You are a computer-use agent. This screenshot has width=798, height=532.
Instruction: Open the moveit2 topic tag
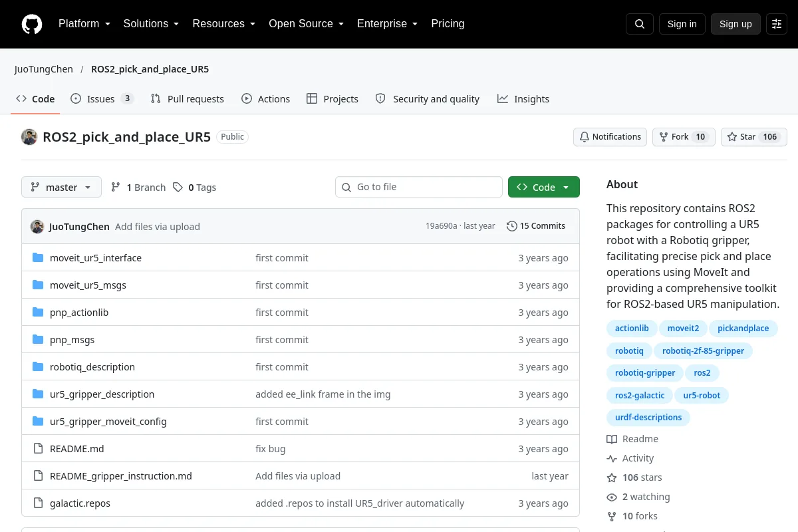pos(684,329)
